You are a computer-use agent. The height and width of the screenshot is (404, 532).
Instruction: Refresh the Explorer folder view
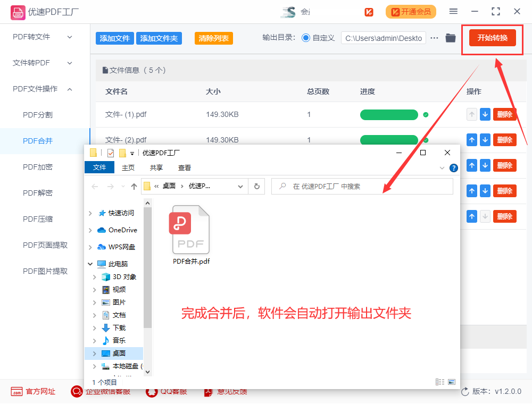(257, 187)
